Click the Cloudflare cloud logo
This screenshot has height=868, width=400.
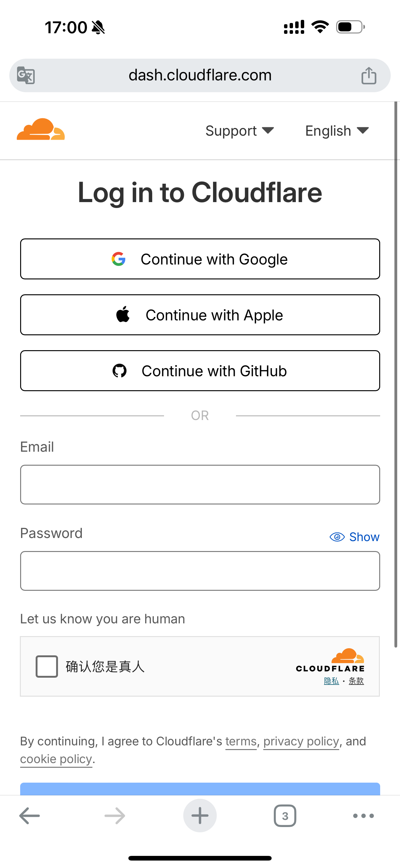pos(41,129)
